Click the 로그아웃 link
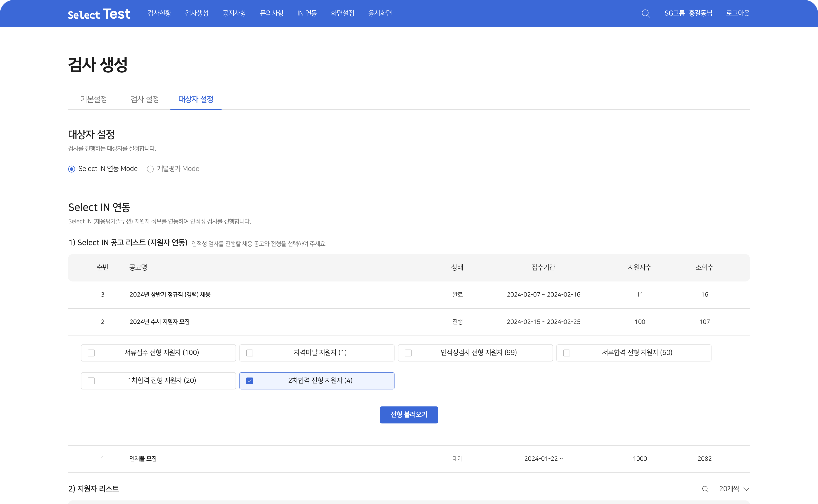Image resolution: width=818 pixels, height=504 pixels. click(x=738, y=13)
